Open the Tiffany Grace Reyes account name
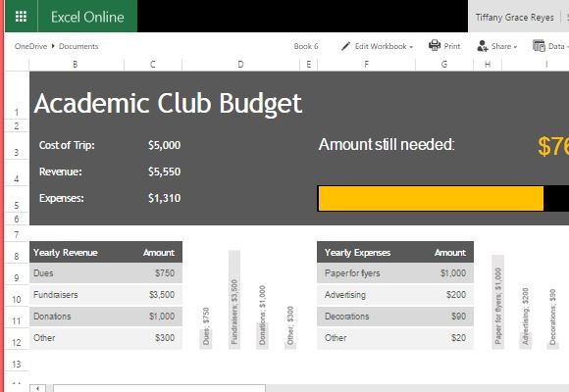 pyautogui.click(x=515, y=18)
